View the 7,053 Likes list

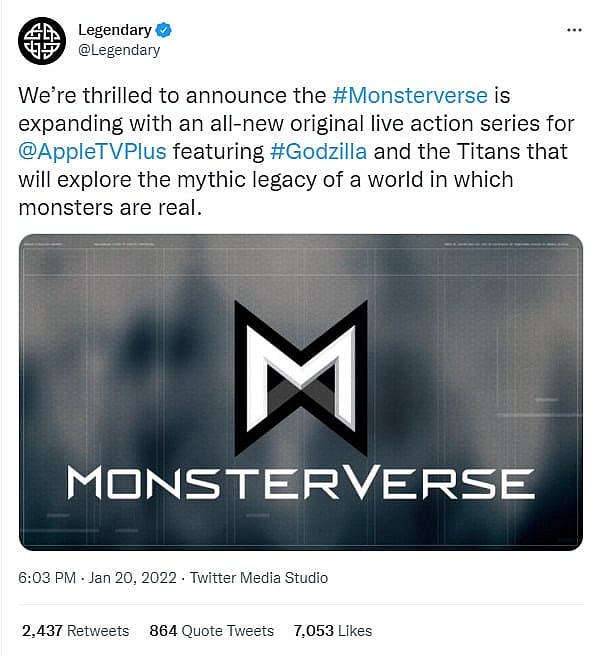332,630
